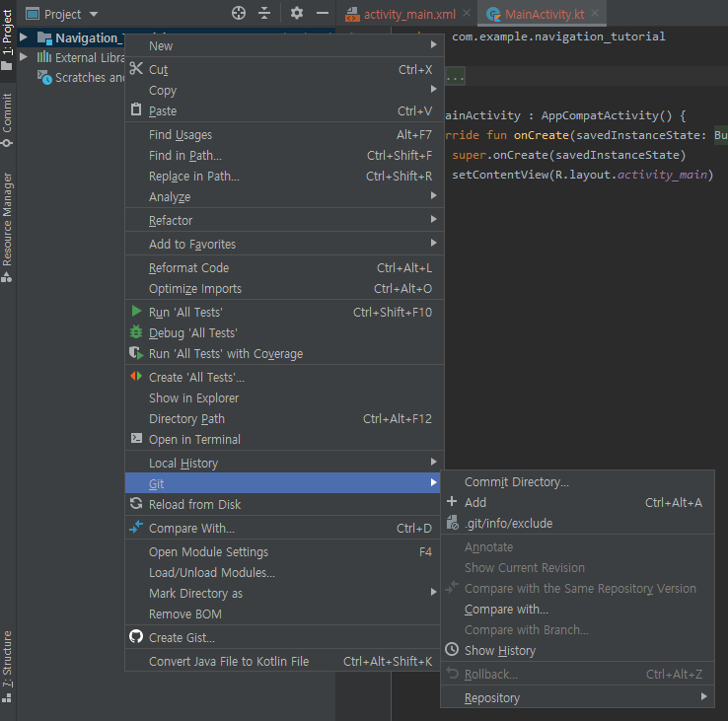Click the disabled Annotate entry
728x721 pixels.
click(577, 546)
